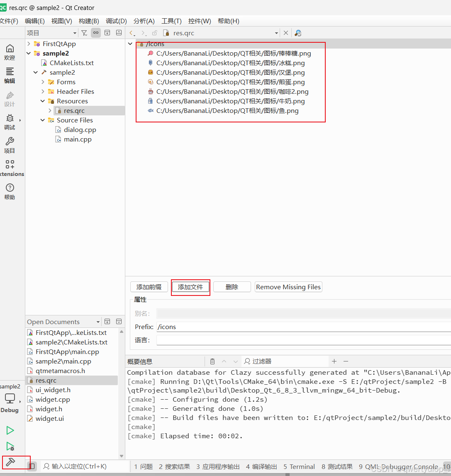Open the res.qrc document selector dropdown
Screen dimensions: 451x476
276,33
